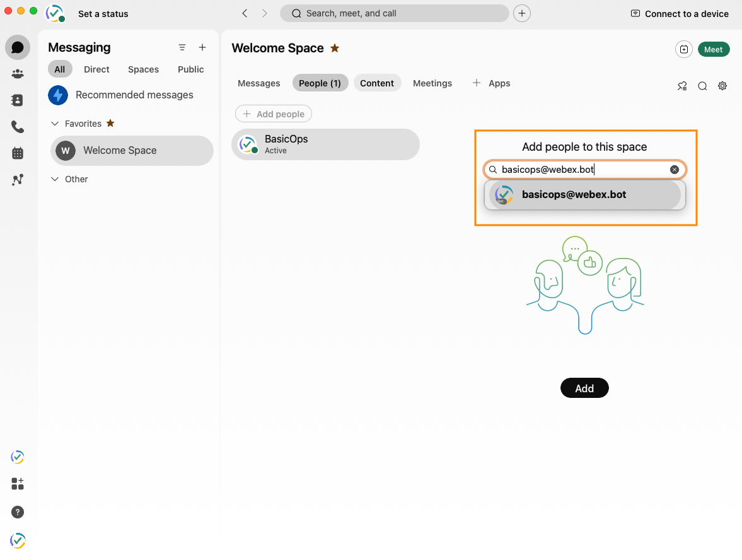
Task: Open the Messaging chat bubble icon
Action: [17, 47]
